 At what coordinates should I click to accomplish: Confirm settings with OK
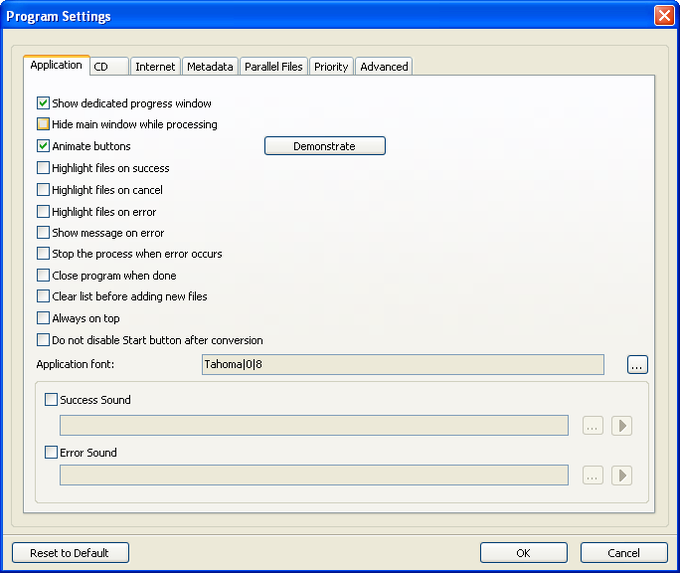[x=523, y=553]
